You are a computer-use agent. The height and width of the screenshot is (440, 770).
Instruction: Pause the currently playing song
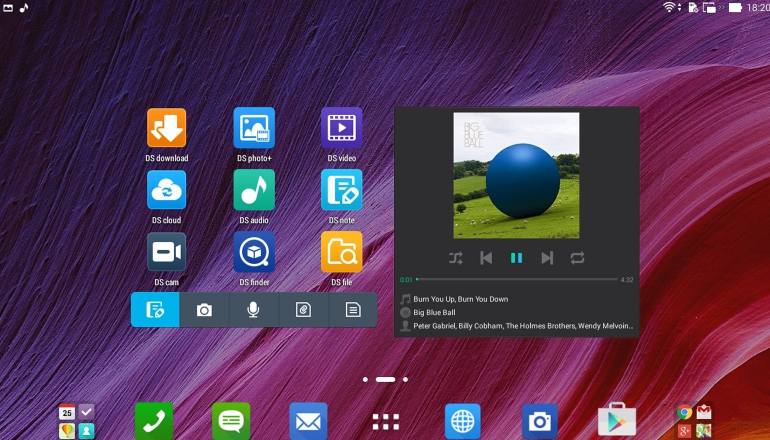[x=516, y=258]
